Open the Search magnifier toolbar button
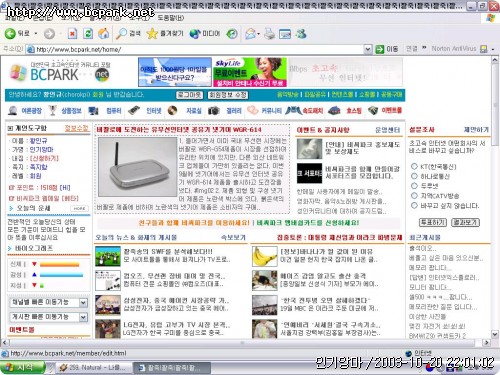The height and width of the screenshot is (375, 500). click(x=128, y=34)
